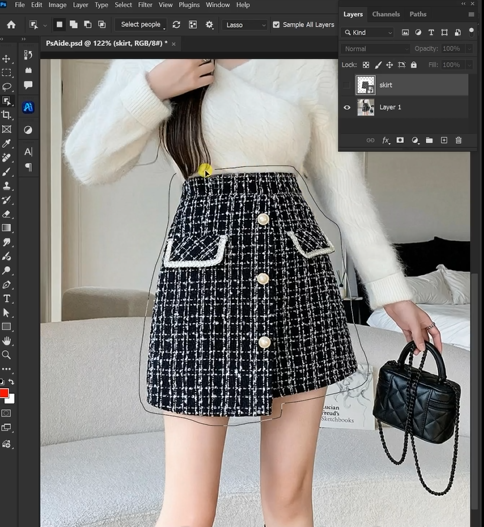Toggle Lock position icon
This screenshot has width=484, height=527.
[390, 65]
